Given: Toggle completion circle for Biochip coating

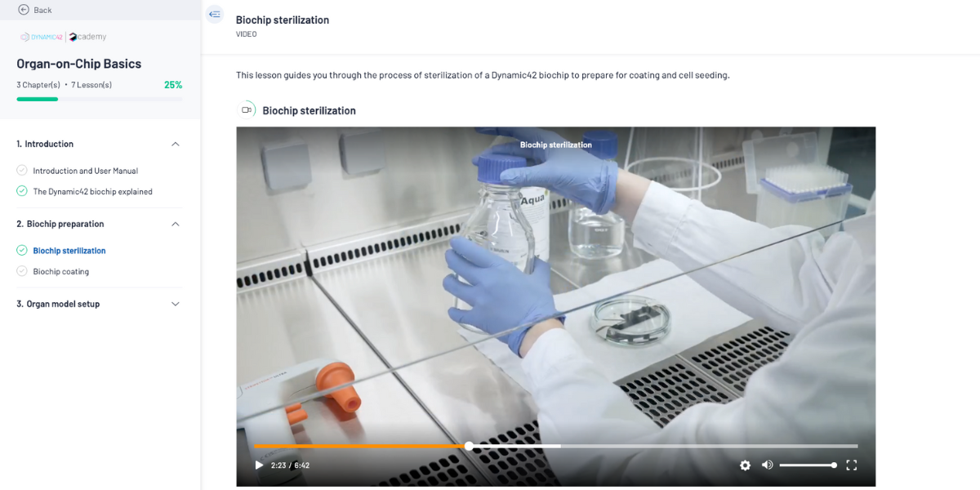Looking at the screenshot, I should 22,271.
